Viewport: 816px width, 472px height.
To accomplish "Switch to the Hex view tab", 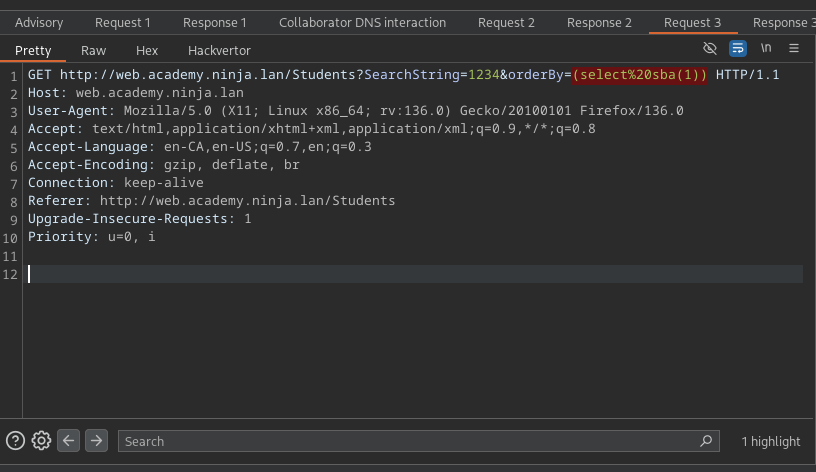I will point(147,50).
